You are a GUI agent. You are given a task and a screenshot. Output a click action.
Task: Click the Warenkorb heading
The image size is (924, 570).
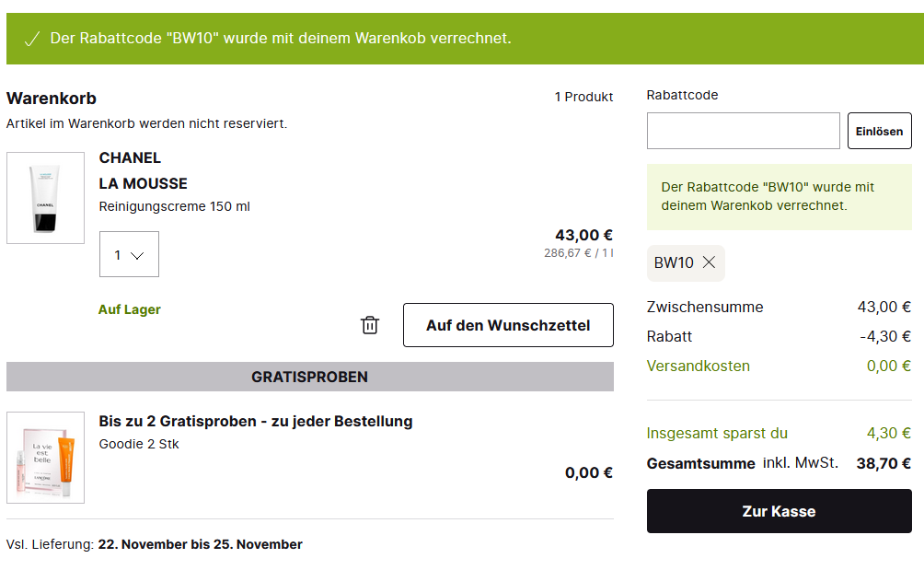pyautogui.click(x=52, y=99)
